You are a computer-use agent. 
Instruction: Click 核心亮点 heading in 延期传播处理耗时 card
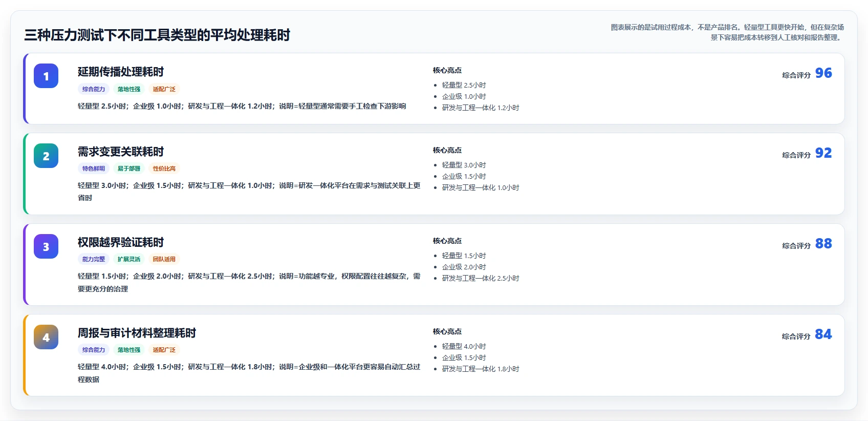coord(447,70)
